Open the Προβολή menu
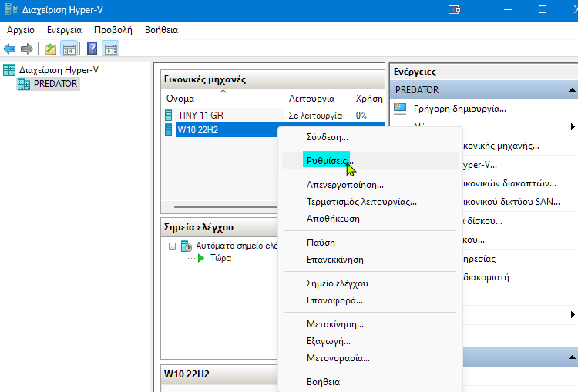578x392 pixels. coord(113,30)
